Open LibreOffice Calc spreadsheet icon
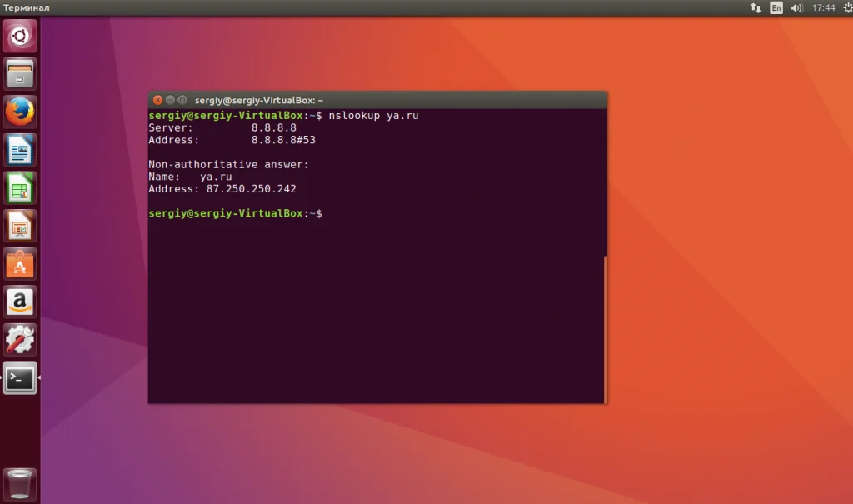Image resolution: width=853 pixels, height=504 pixels. pos(20,188)
